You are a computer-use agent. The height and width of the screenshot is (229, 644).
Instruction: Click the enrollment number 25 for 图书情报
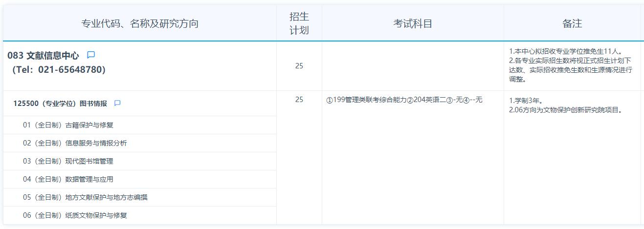pos(299,100)
